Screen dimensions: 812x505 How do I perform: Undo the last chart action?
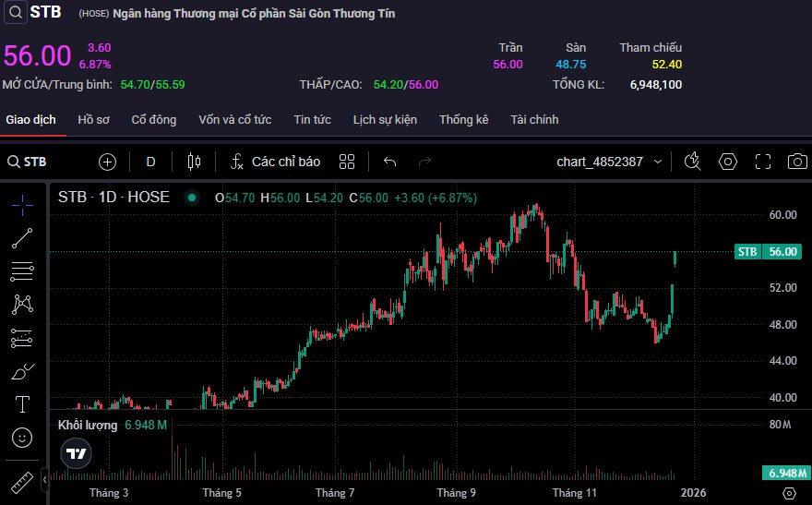tap(390, 162)
